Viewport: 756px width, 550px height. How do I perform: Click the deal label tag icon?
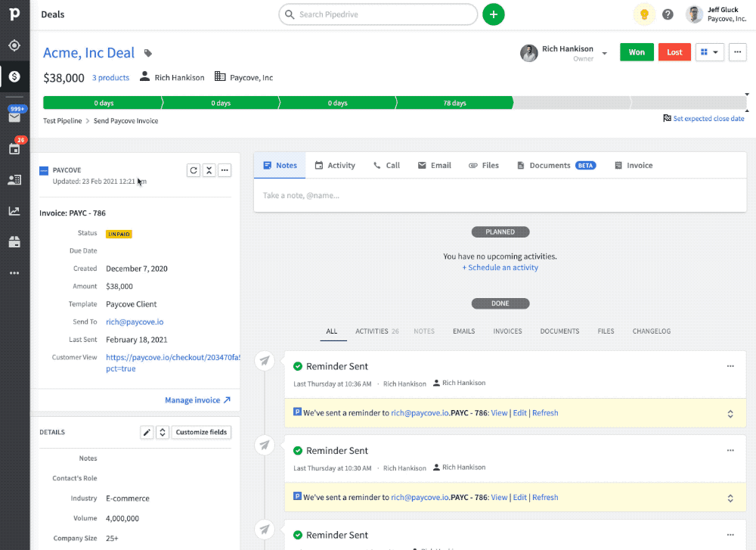[148, 53]
